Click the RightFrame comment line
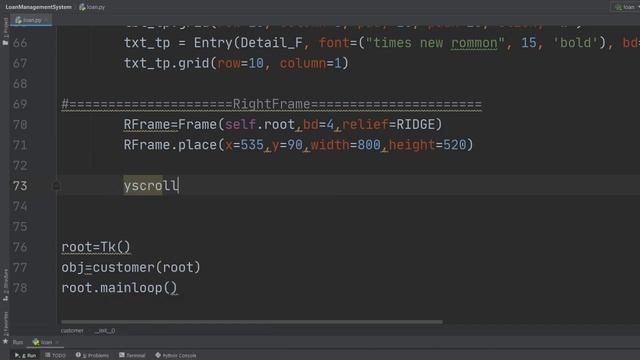This screenshot has width=640, height=360. (x=271, y=104)
